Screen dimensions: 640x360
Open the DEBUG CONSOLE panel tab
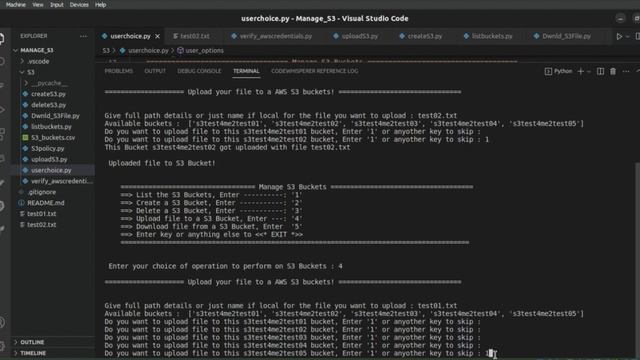point(199,71)
